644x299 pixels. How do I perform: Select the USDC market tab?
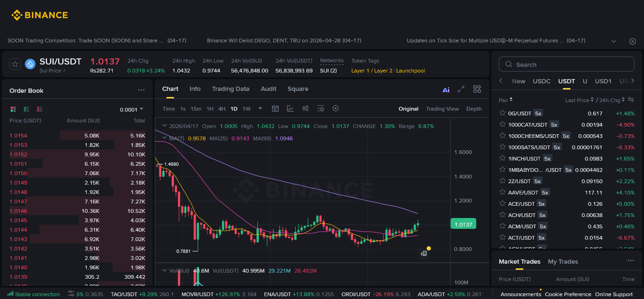pos(542,81)
